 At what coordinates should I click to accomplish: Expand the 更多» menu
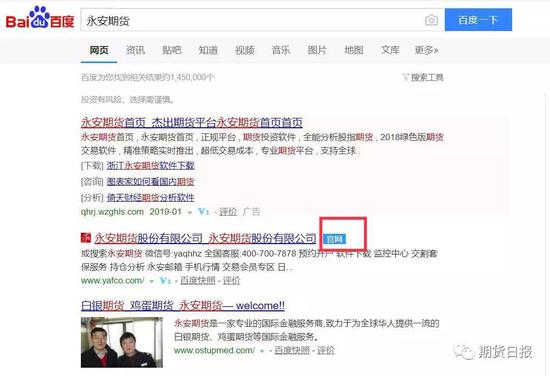(426, 50)
